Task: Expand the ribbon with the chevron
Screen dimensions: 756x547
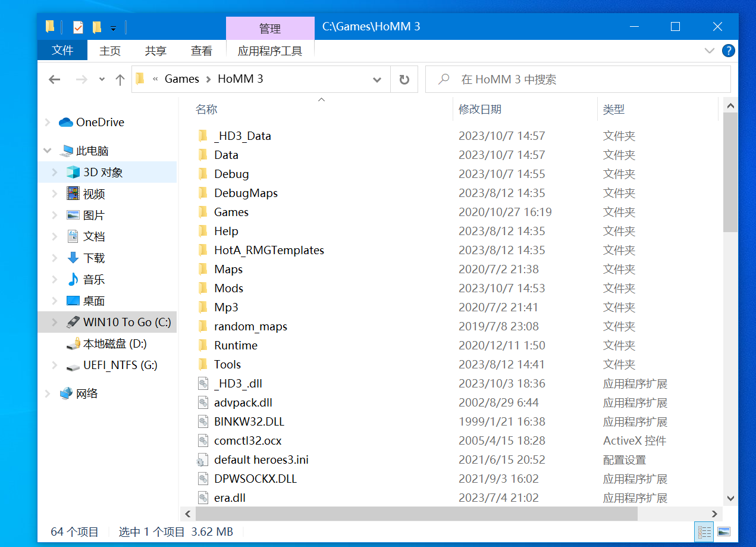Action: point(709,51)
